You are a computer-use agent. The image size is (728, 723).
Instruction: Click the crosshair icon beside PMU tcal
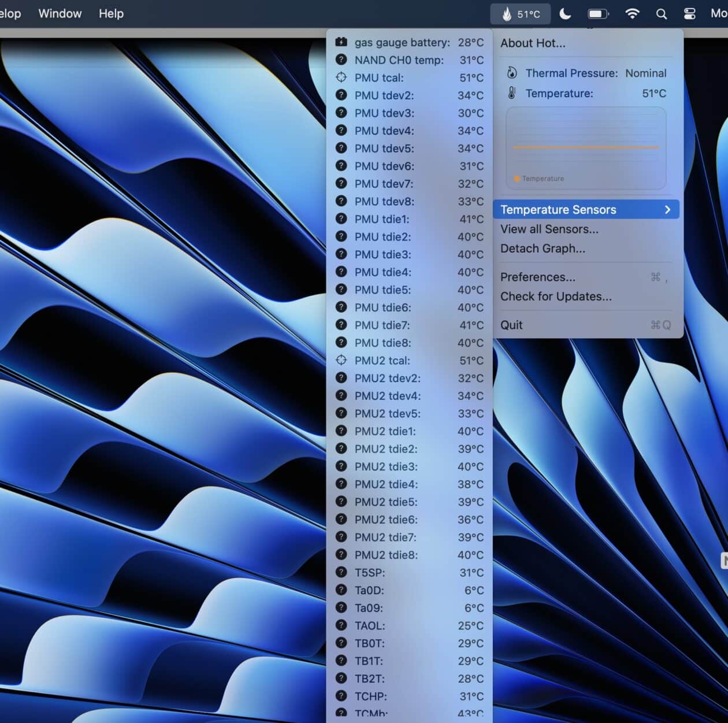pyautogui.click(x=341, y=77)
